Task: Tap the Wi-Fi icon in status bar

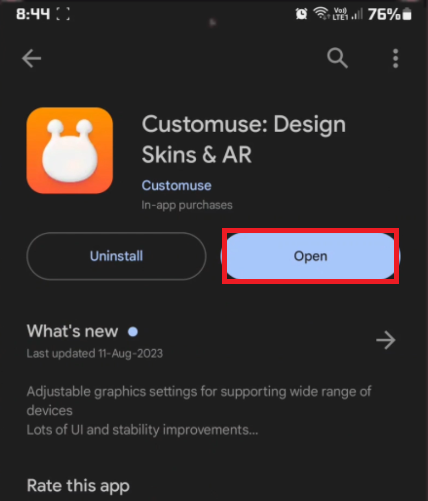Action: click(321, 13)
